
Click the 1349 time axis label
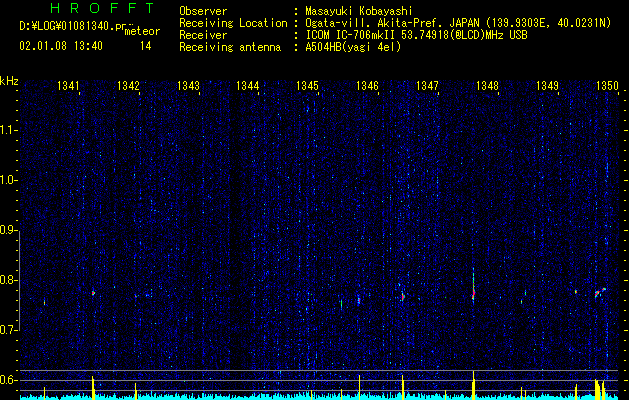click(547, 86)
